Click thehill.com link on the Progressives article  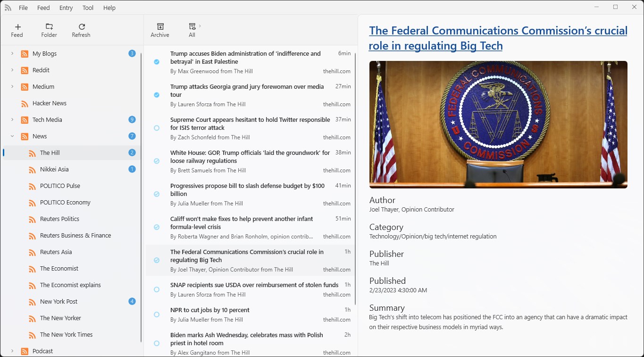[335, 203]
